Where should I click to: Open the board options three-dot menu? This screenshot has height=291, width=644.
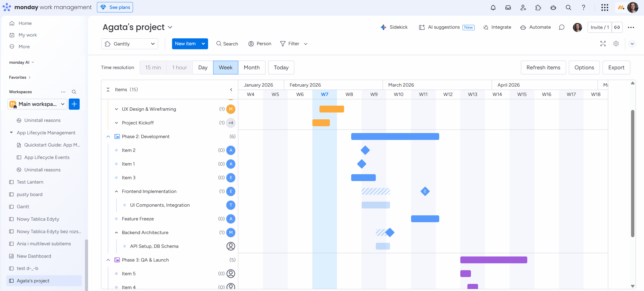631,27
